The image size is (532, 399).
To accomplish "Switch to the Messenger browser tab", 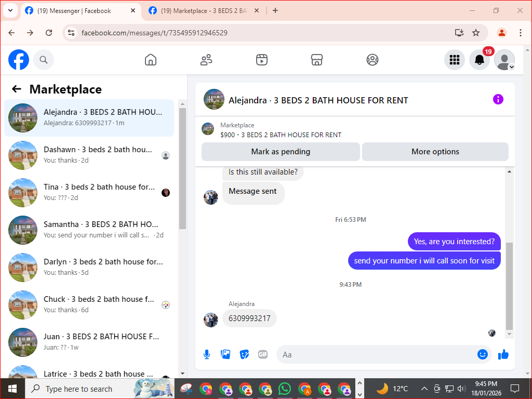I will click(81, 11).
